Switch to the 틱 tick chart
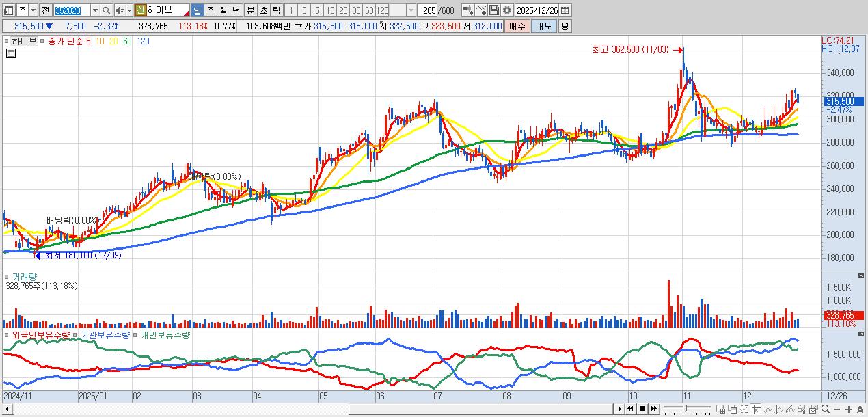Screen dimensions: 868x417 (x=277, y=10)
